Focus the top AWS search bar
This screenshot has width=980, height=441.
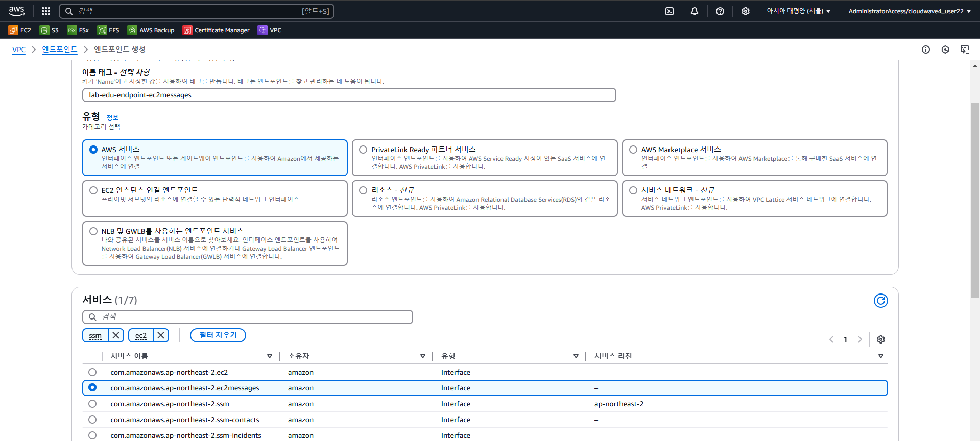coord(197,11)
